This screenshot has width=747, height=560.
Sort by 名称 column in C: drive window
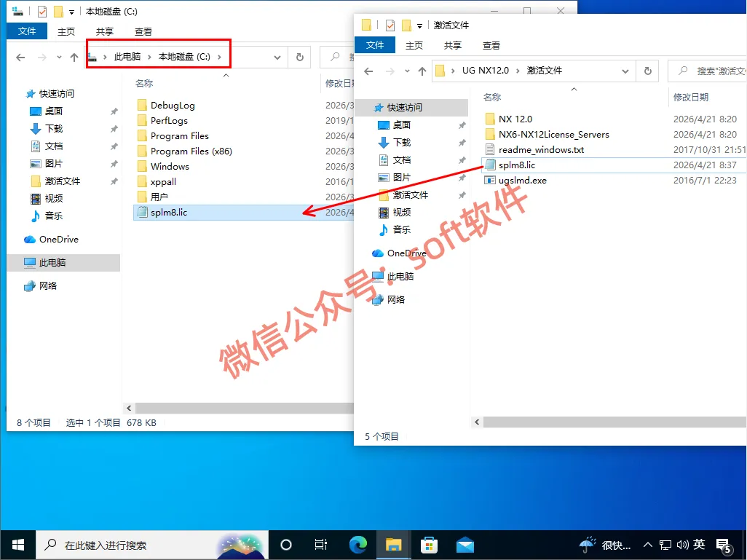pos(144,84)
